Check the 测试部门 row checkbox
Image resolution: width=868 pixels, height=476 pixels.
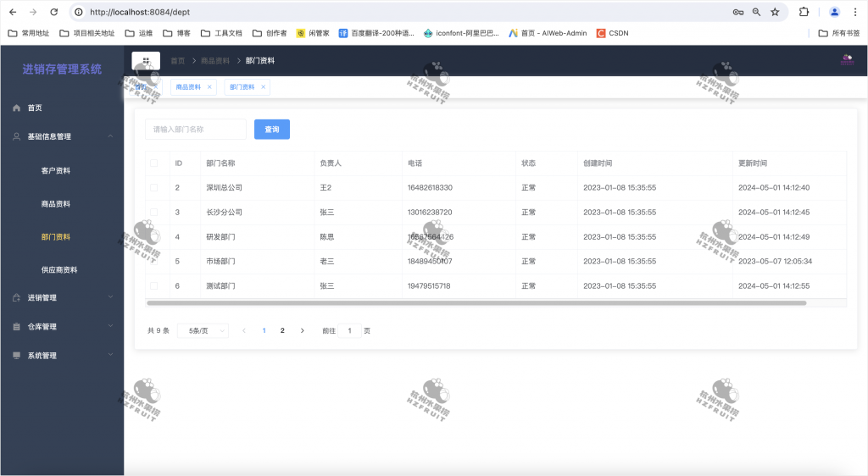coord(154,285)
